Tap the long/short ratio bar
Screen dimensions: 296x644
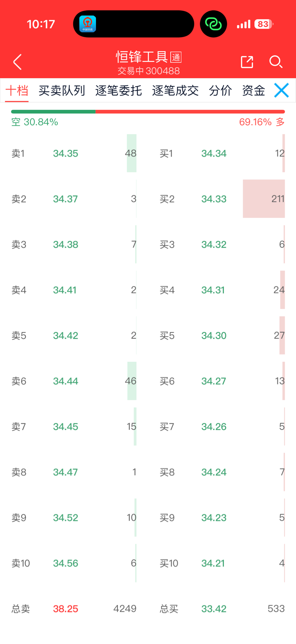(x=148, y=112)
